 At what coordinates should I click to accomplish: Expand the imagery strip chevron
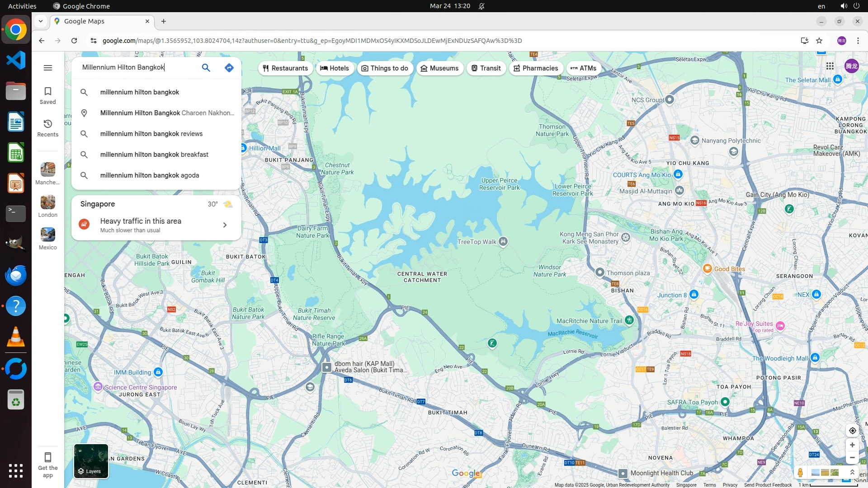click(x=852, y=472)
